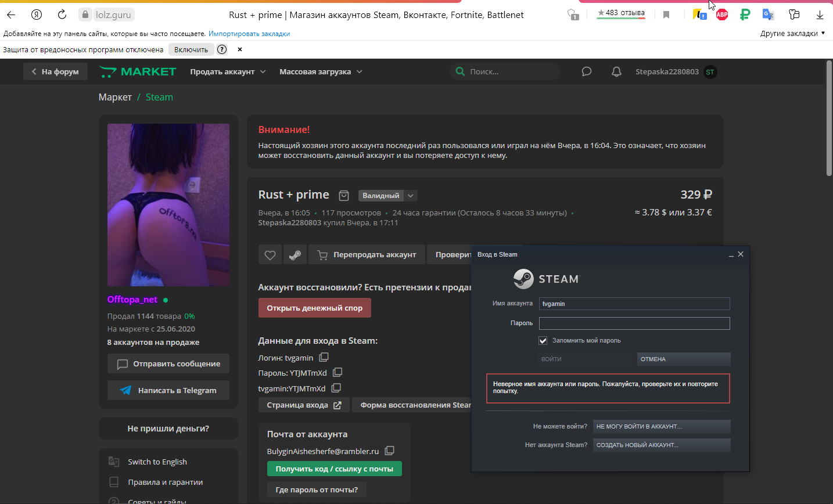Screen dimensions: 833x504
Task: Click the Маркет breadcrumb link
Action: coord(115,97)
